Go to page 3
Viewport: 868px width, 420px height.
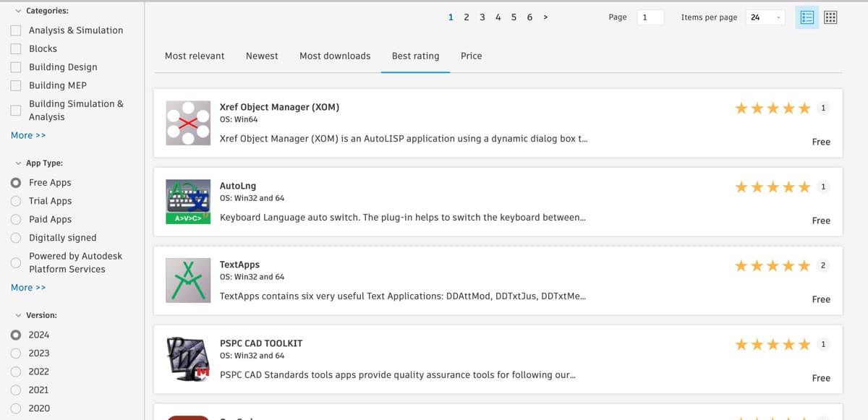482,17
